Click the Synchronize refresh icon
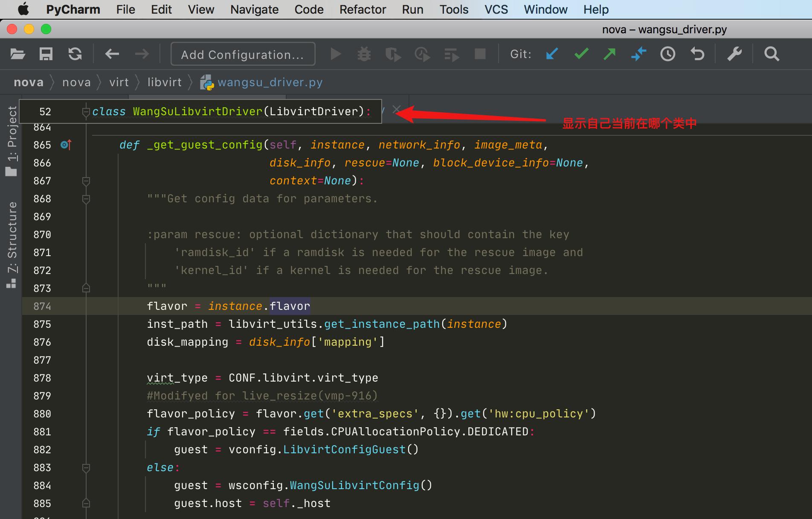812x519 pixels. (75, 54)
